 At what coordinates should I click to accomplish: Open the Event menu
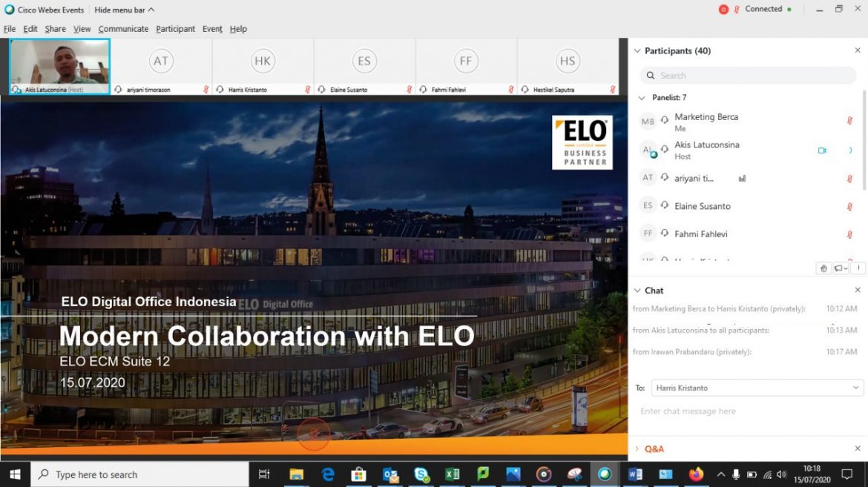(x=212, y=29)
